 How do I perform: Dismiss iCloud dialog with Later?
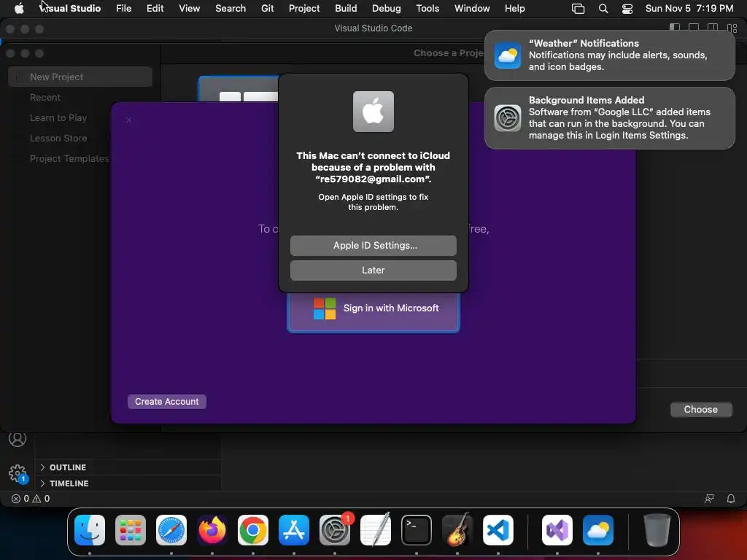(373, 270)
